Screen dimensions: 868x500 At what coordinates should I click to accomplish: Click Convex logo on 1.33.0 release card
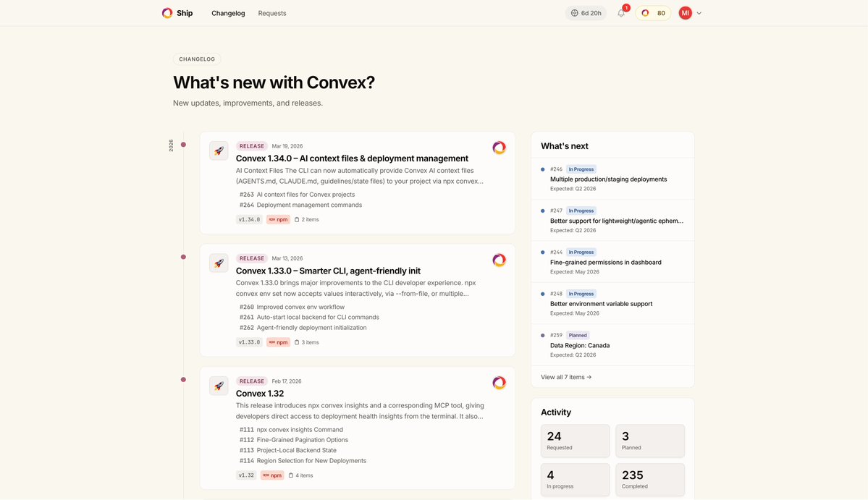tap(500, 260)
